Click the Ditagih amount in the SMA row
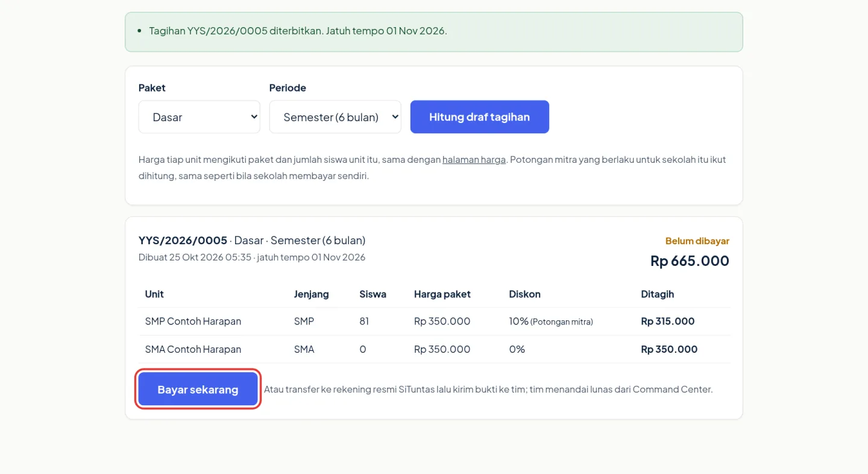Screen dimensions: 868x474 tap(669, 349)
